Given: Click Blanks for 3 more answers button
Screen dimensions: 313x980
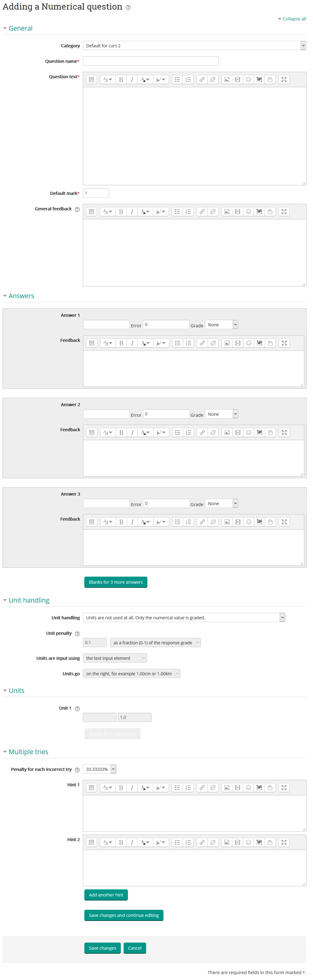Looking at the screenshot, I should tap(116, 582).
